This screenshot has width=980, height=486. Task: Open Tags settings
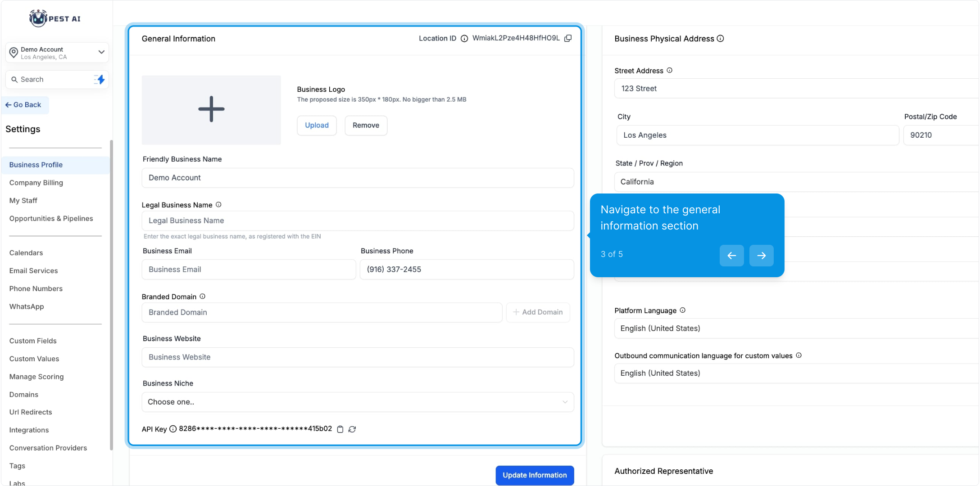17,466
